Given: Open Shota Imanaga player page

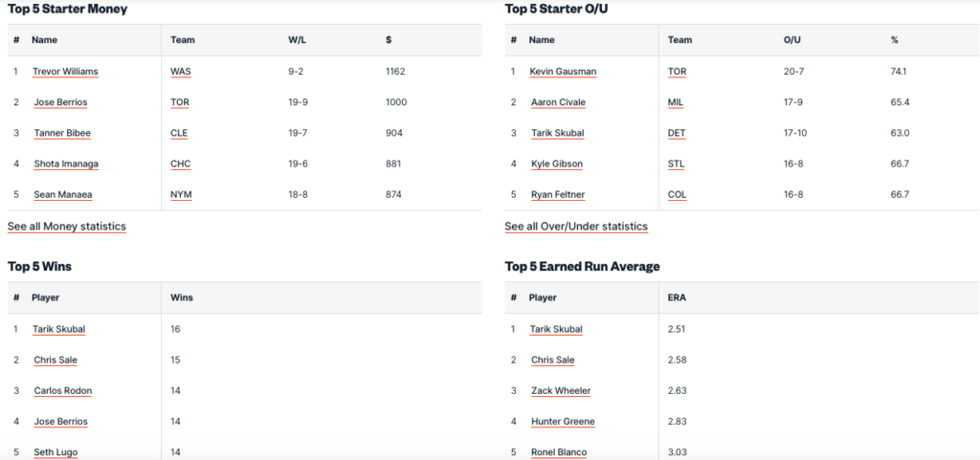Looking at the screenshot, I should 65,164.
